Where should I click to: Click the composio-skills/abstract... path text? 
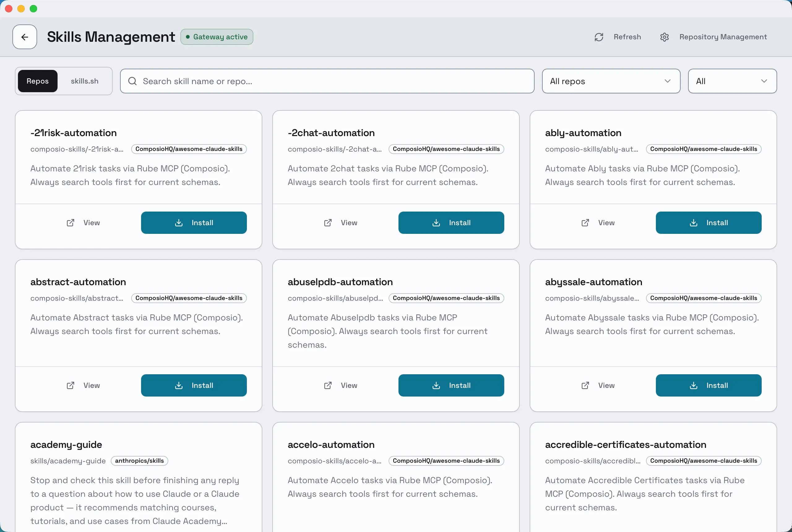[x=77, y=298]
